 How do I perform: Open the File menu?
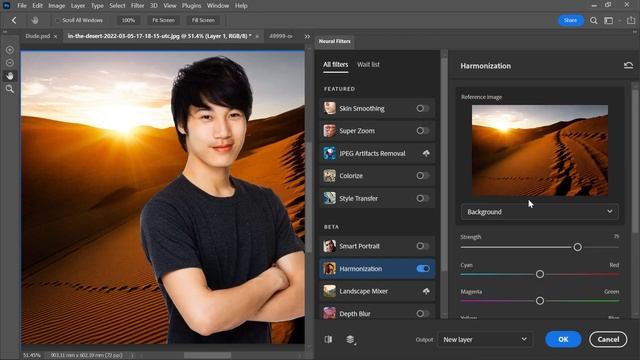(22, 6)
